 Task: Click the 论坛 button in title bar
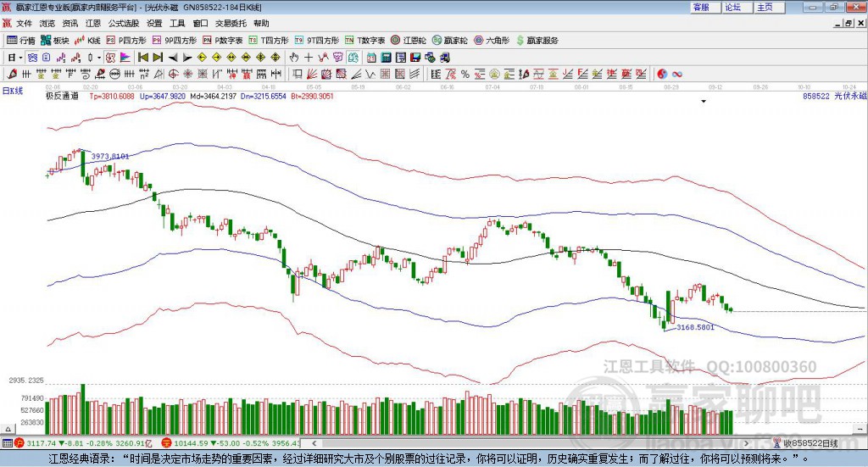click(737, 7)
